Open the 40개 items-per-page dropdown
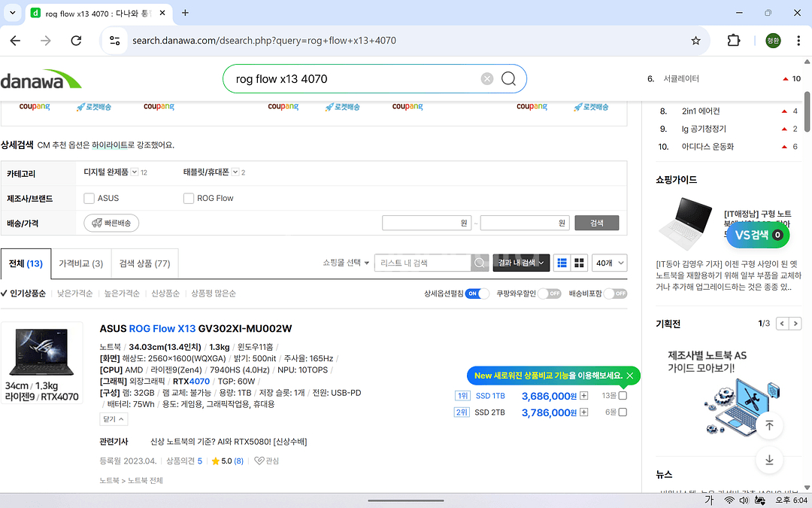Image resolution: width=812 pixels, height=508 pixels. [610, 263]
